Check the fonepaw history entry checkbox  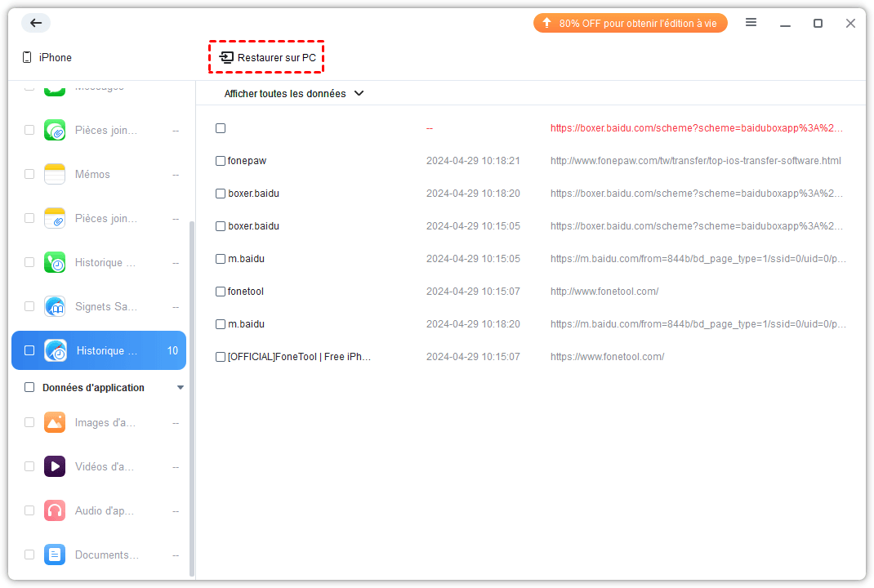(x=221, y=161)
